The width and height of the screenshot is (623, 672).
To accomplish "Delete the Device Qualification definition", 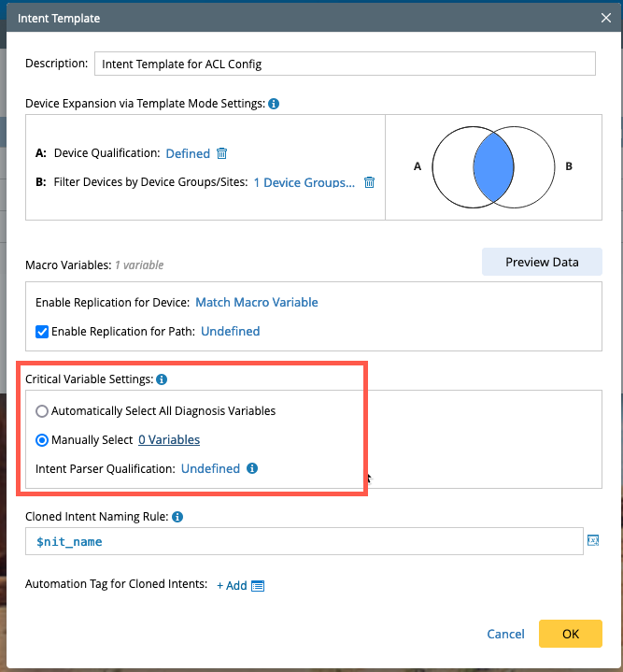I will pyautogui.click(x=221, y=153).
